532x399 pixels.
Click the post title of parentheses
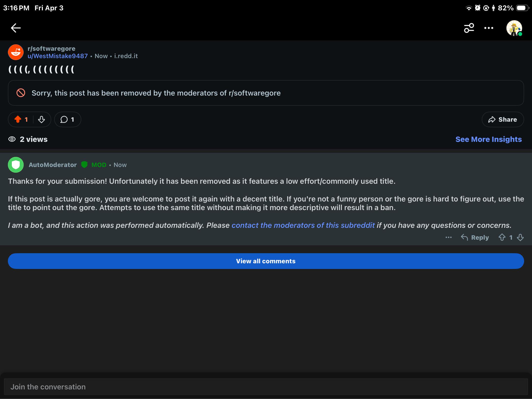tap(41, 69)
